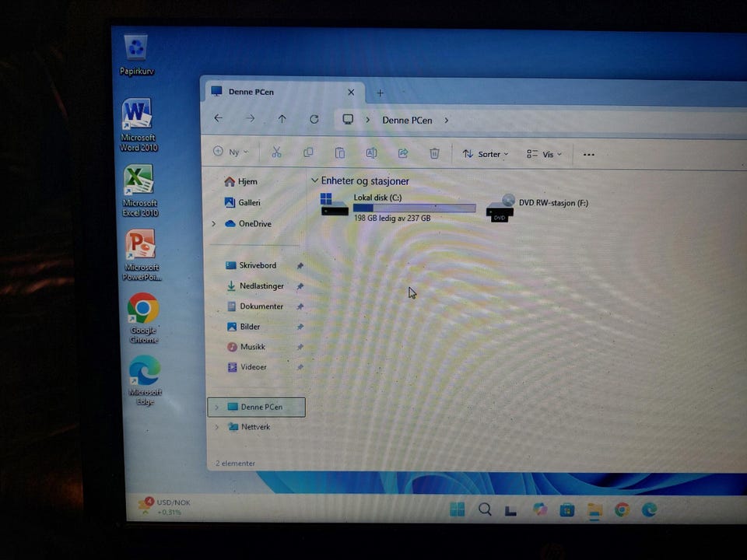Go forward with the right arrow button
This screenshot has width=747, height=560.
coord(250,118)
